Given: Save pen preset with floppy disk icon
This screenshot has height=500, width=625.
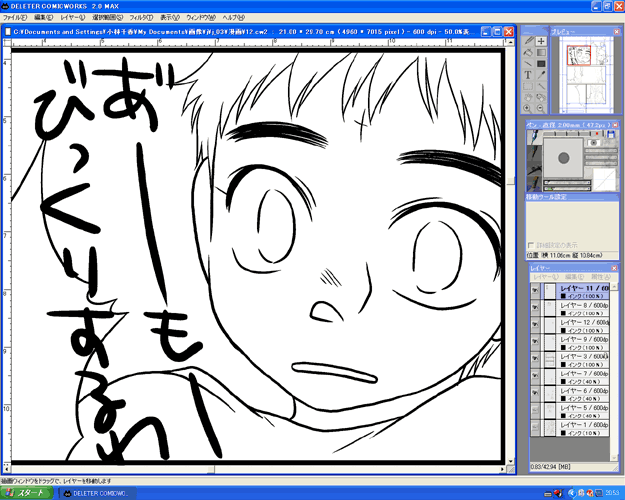Looking at the screenshot, I should (x=611, y=134).
